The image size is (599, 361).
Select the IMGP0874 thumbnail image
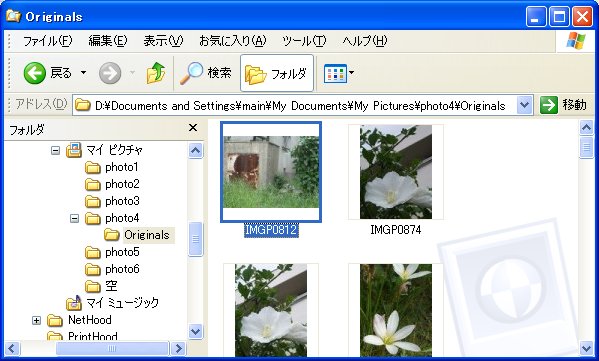(396, 172)
